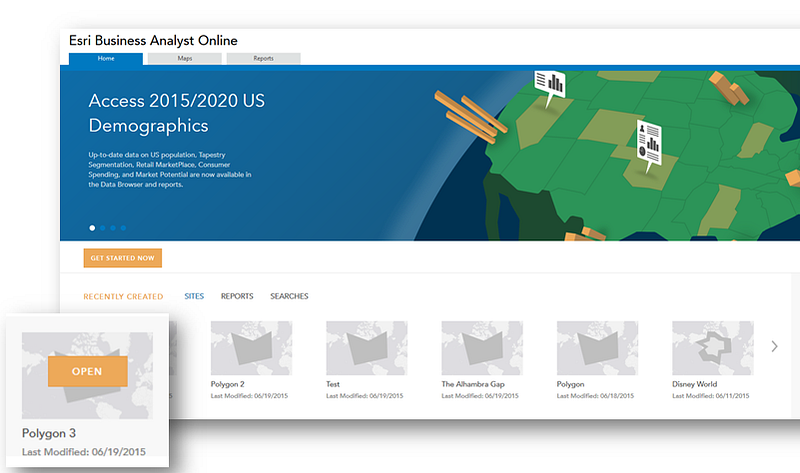Select the second carousel dot indicator
This screenshot has height=473, width=800.
pos(103,228)
